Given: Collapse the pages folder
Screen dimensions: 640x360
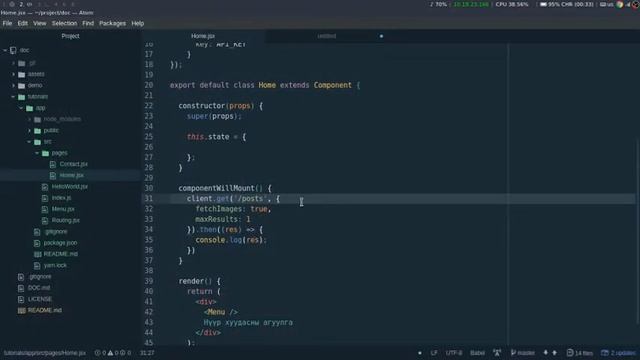Looking at the screenshot, I should pos(37,153).
